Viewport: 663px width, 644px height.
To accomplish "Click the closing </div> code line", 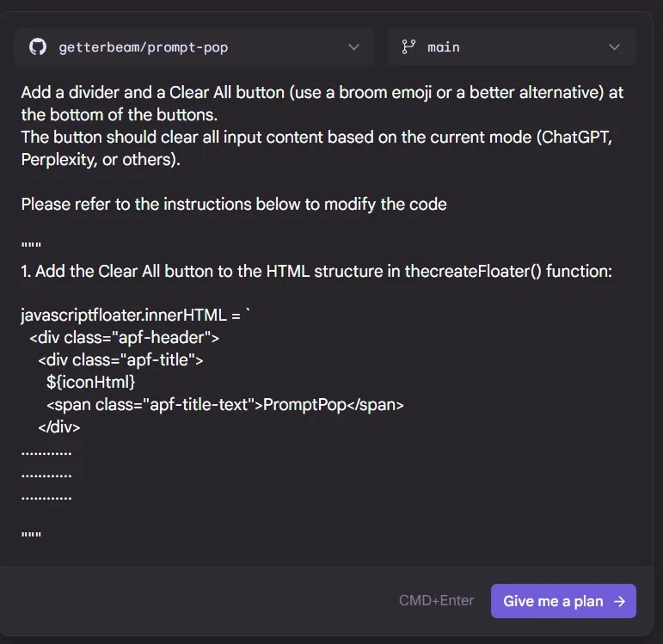I will click(58, 427).
